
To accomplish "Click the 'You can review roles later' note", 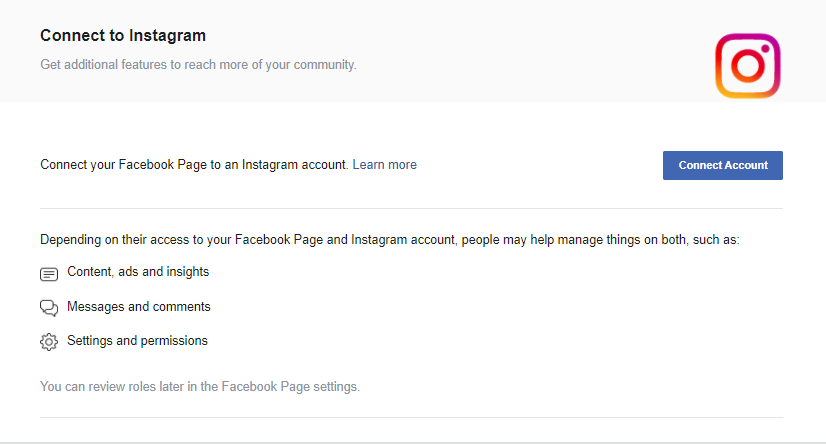I will point(199,386).
